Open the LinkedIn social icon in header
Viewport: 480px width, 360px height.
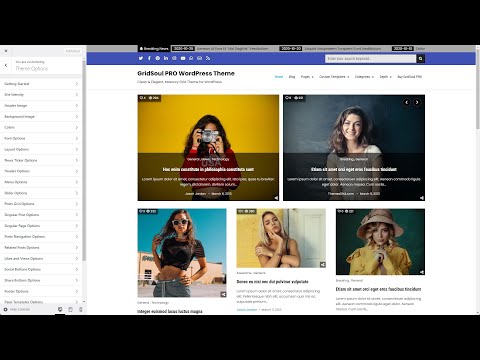(x=166, y=58)
